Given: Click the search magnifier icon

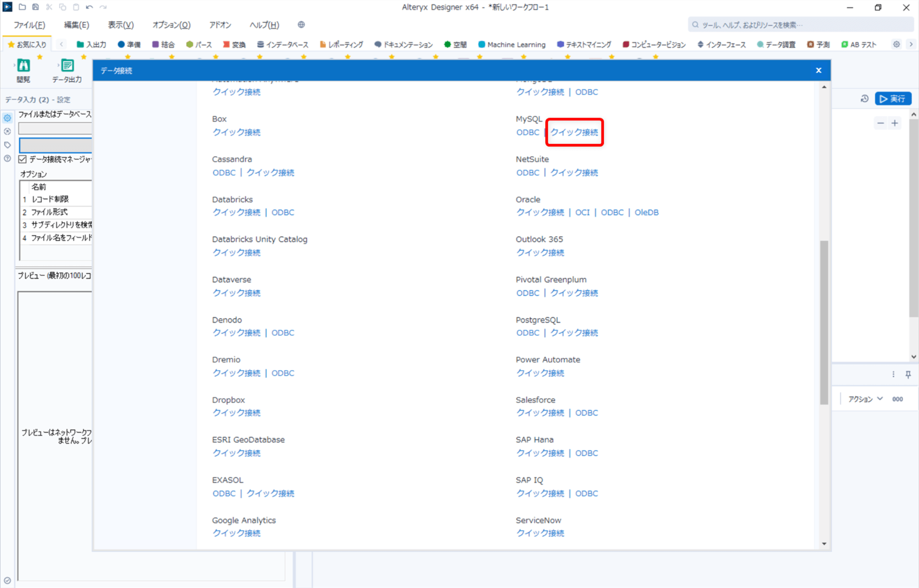Looking at the screenshot, I should pyautogui.click(x=695, y=25).
